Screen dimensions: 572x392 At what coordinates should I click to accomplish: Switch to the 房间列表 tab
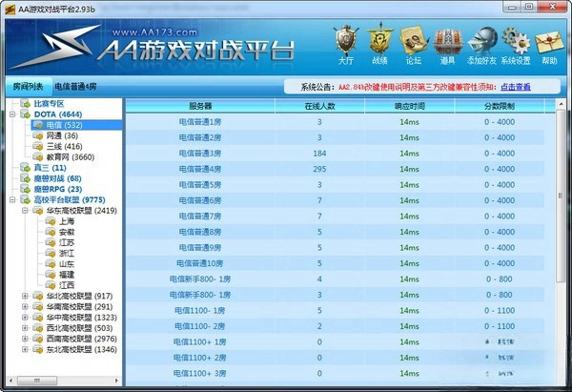click(x=28, y=87)
